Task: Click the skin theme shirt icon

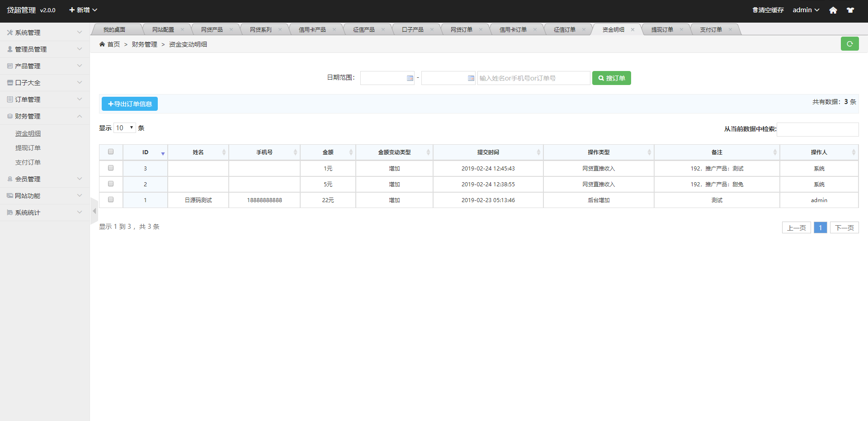Action: coord(850,10)
